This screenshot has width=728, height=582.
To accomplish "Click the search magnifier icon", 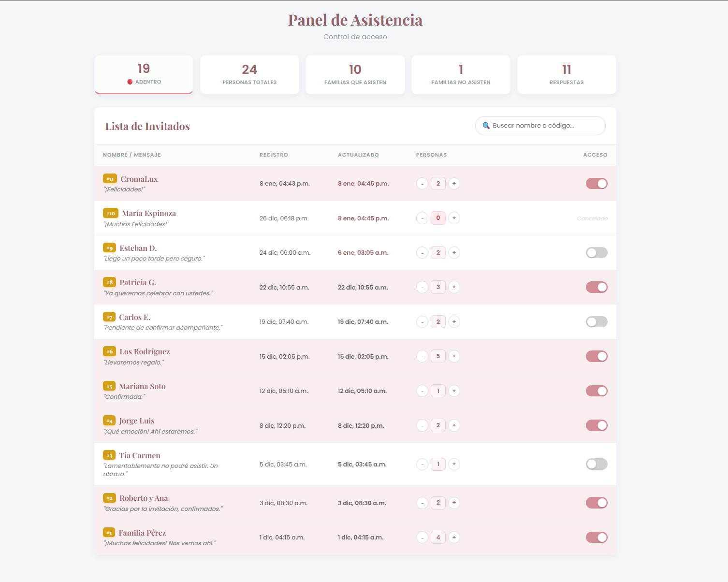I will pos(487,126).
